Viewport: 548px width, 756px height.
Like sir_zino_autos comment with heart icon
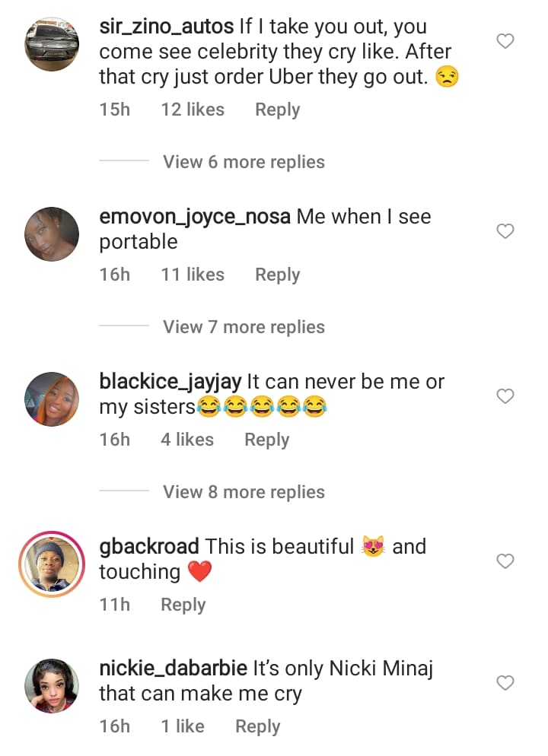point(505,41)
